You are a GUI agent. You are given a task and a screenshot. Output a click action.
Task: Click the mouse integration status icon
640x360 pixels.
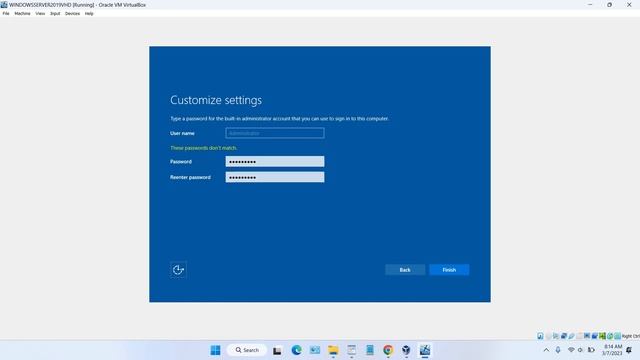(610, 336)
